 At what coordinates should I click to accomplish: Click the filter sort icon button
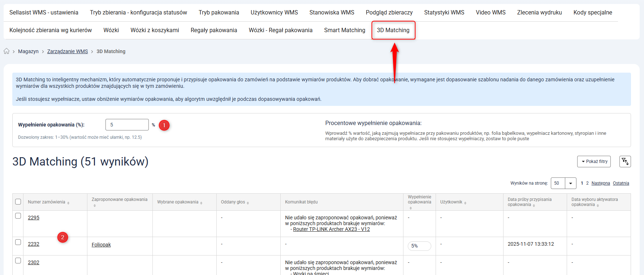pyautogui.click(x=625, y=162)
